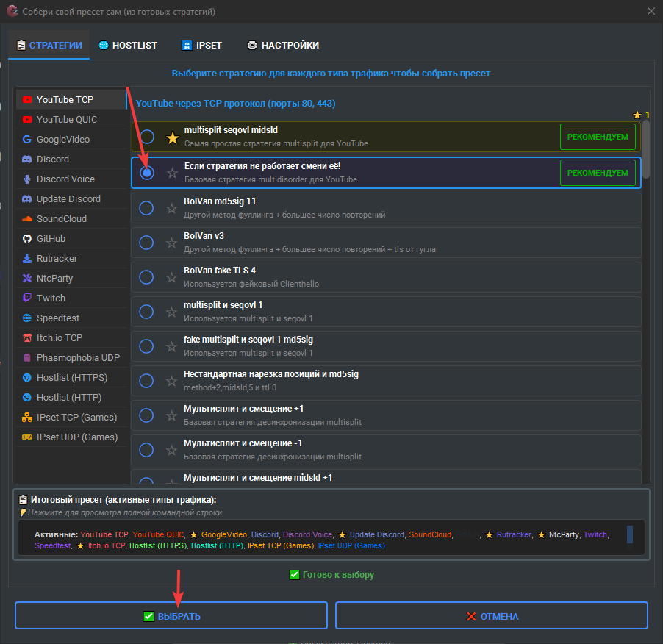663x644 pixels.
Task: Star the fake multisplit и seqovl 1 md5sig
Action: point(171,347)
